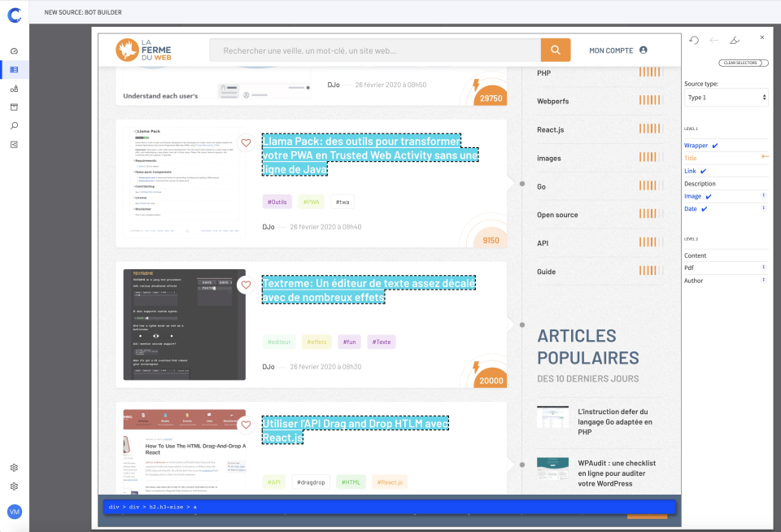Click the VM user avatar
The width and height of the screenshot is (781, 532).
click(15, 512)
